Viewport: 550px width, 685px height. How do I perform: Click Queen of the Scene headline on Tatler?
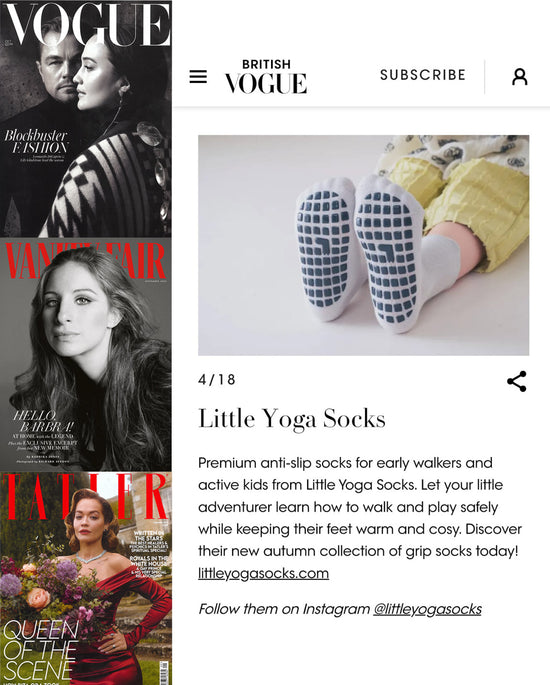point(41,650)
